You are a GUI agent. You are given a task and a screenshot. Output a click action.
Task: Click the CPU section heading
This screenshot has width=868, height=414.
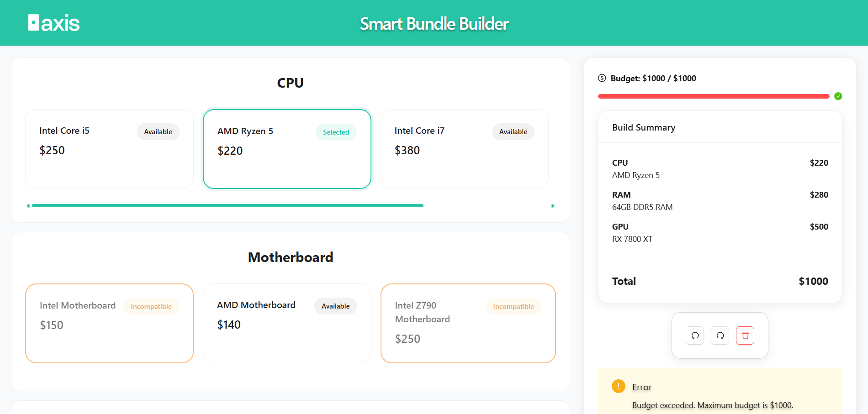291,83
